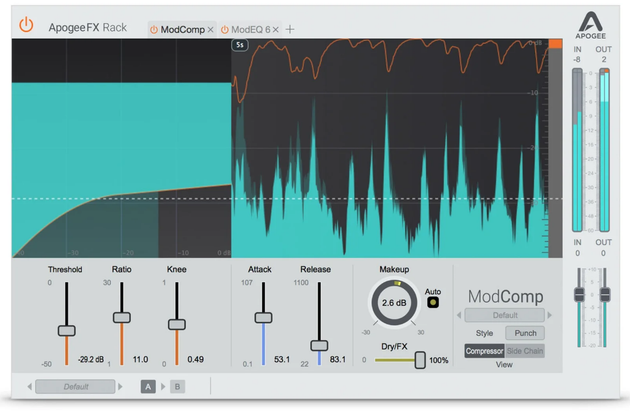Select the B comparison state
Screen dimensions: 630x411
[x=177, y=387]
